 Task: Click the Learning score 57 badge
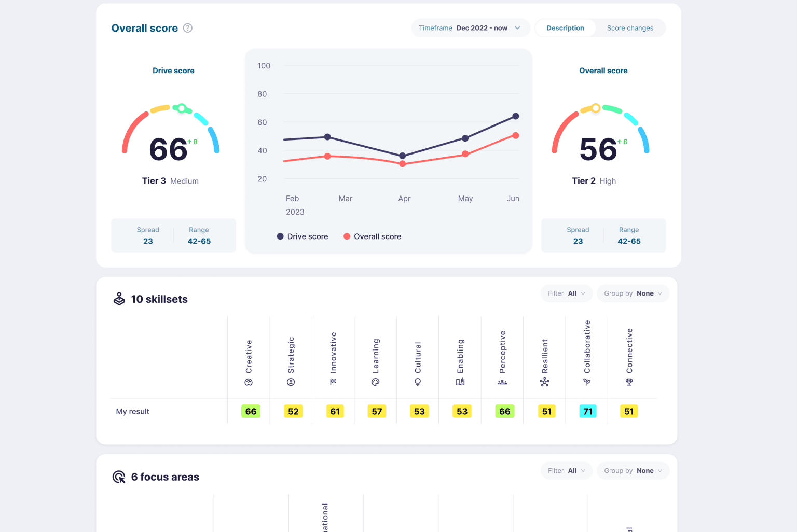(377, 411)
